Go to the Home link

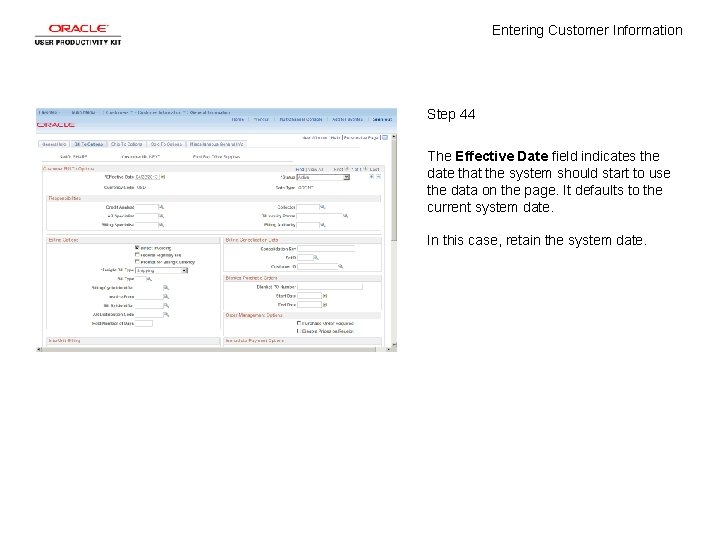[237, 119]
